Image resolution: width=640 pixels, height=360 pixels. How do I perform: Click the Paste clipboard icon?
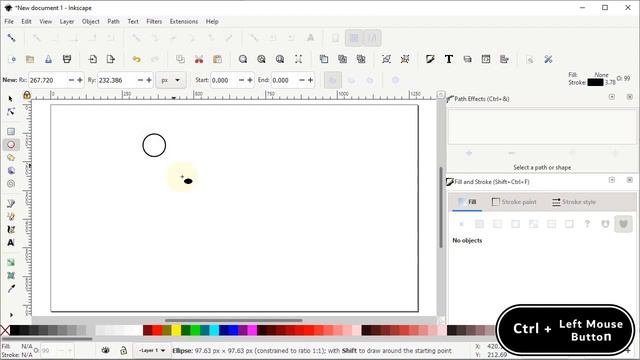pyautogui.click(x=217, y=60)
